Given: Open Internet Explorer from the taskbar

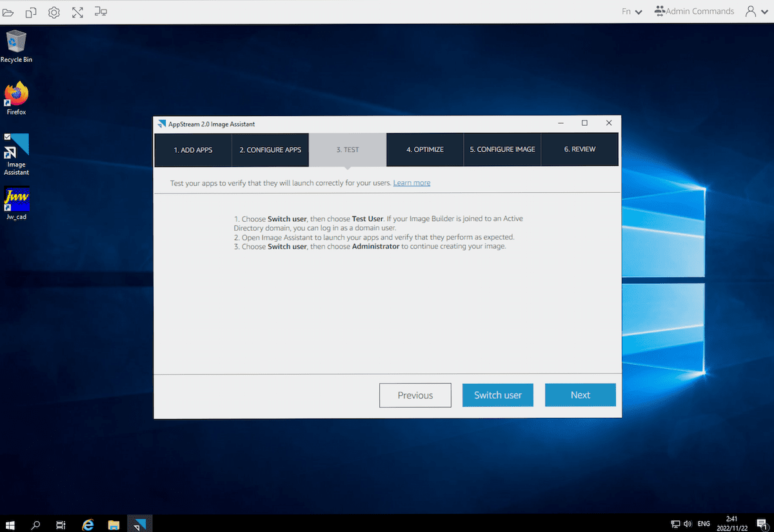Looking at the screenshot, I should 87,524.
